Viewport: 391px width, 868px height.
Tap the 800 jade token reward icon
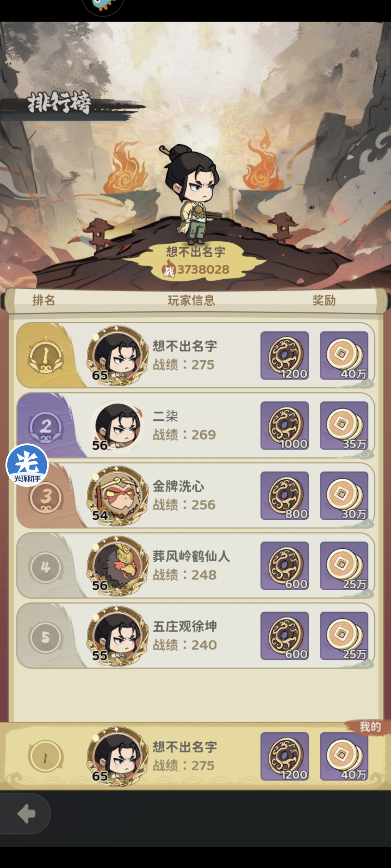click(x=285, y=496)
